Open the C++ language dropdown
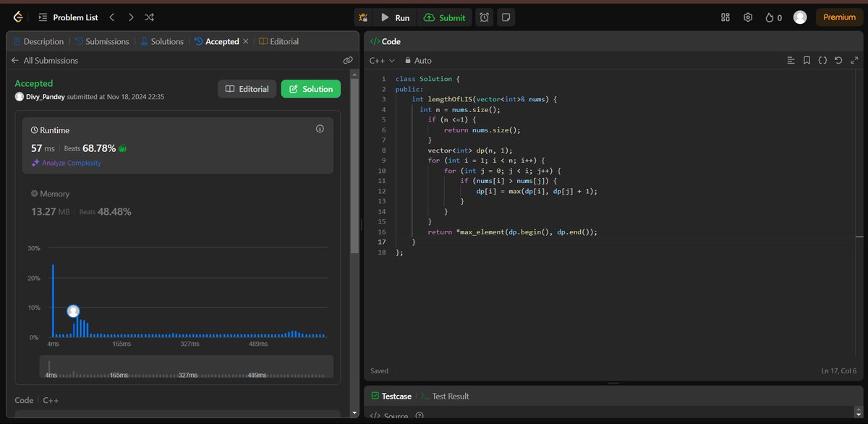The height and width of the screenshot is (424, 868). (381, 61)
